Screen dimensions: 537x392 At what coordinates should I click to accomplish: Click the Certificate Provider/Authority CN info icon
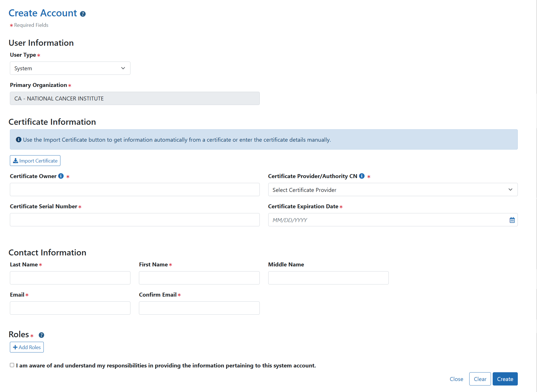[x=362, y=176]
